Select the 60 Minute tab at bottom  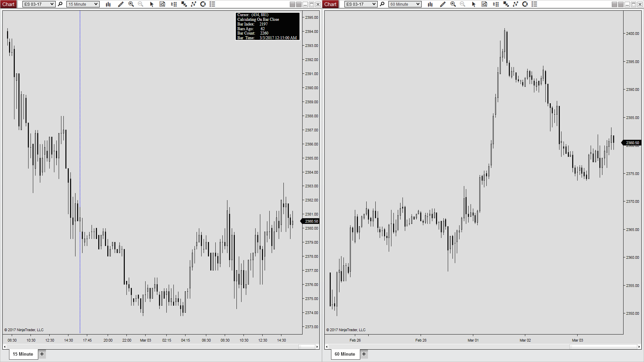tap(345, 354)
